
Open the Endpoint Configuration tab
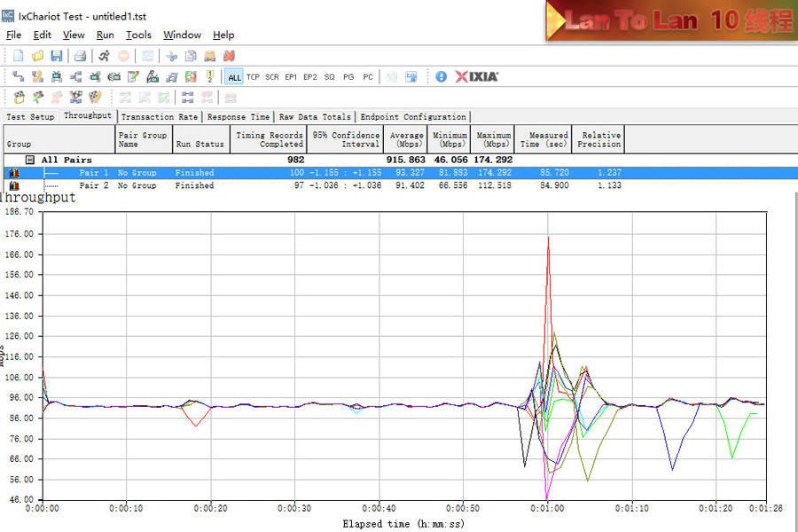click(412, 117)
